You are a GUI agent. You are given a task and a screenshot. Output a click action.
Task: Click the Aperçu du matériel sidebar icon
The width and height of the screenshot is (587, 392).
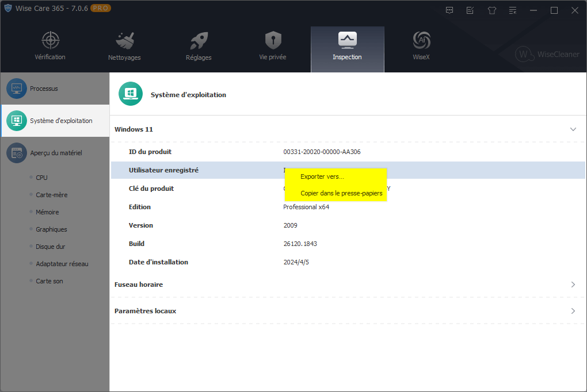pos(17,153)
